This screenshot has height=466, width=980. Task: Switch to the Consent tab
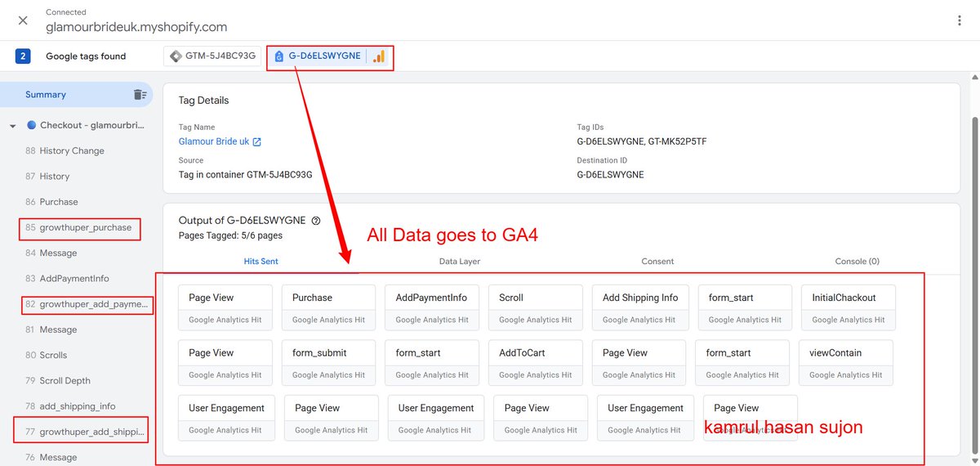pos(657,262)
